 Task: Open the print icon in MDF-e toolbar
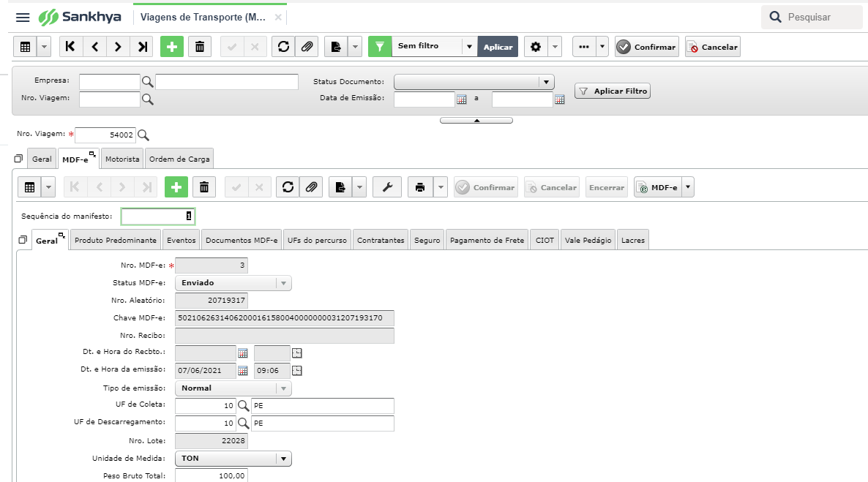coord(420,187)
